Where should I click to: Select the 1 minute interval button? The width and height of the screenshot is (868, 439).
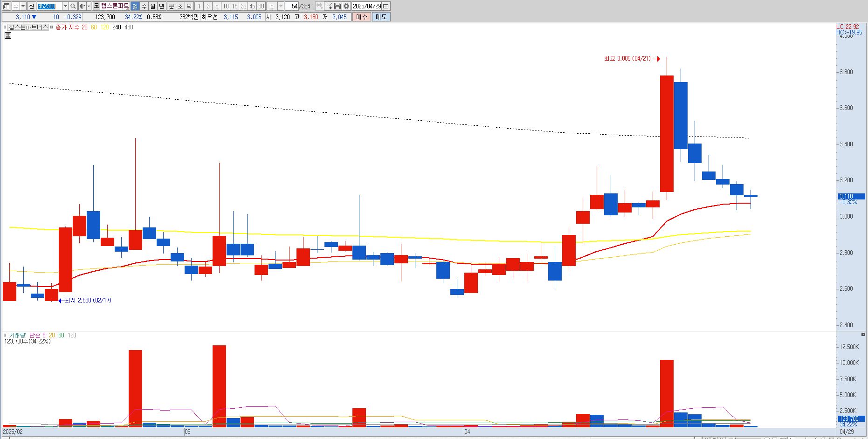pyautogui.click(x=199, y=6)
